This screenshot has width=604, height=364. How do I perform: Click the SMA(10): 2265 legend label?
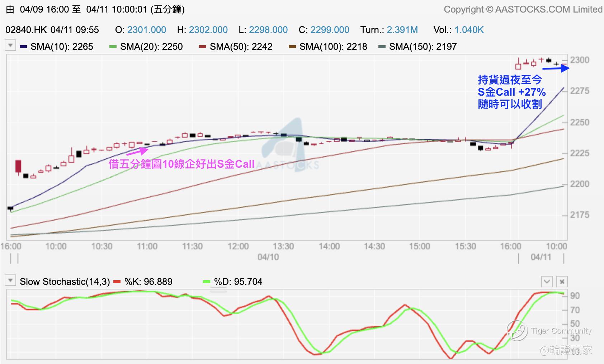pyautogui.click(x=62, y=47)
